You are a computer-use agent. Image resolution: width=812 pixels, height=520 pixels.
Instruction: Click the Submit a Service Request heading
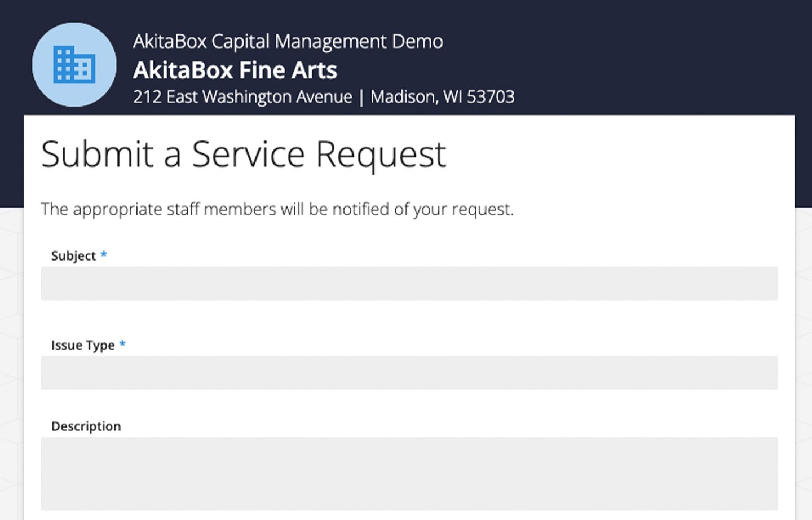(x=243, y=154)
